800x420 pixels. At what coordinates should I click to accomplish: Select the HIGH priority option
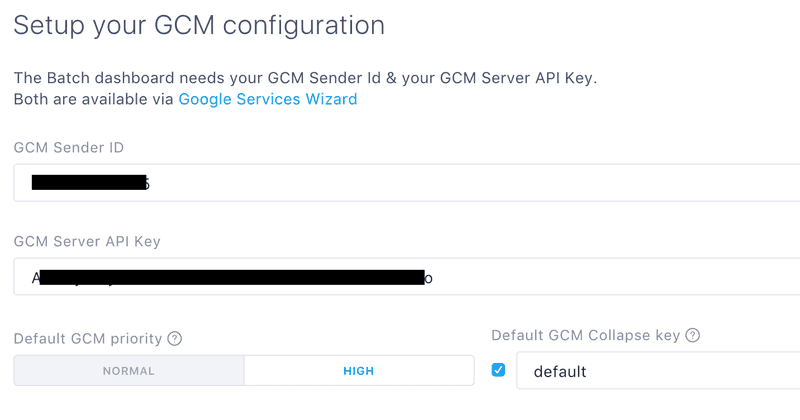pos(358,371)
